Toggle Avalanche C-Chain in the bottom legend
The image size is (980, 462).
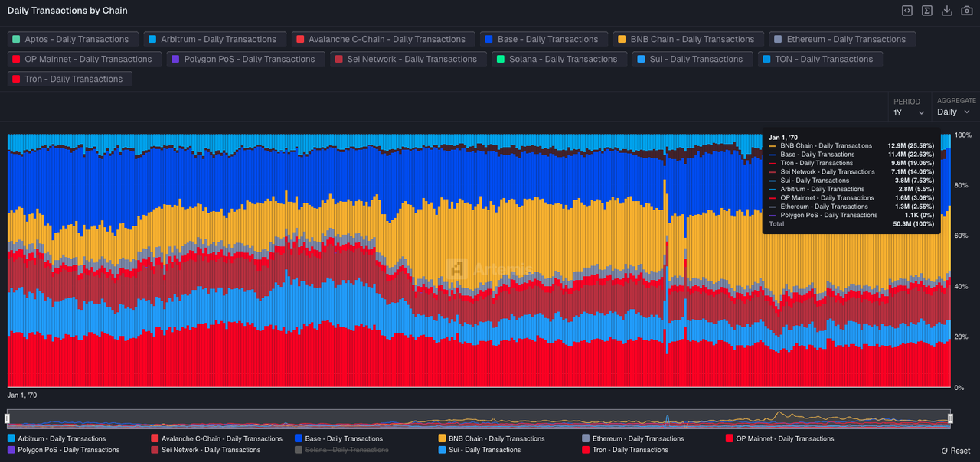coord(217,438)
